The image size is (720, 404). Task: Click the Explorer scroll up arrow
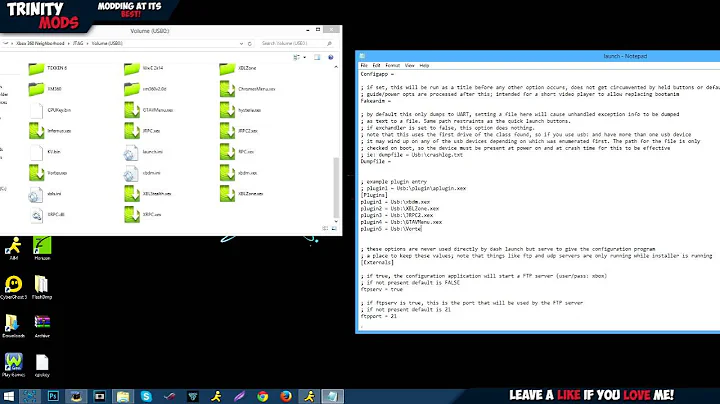pos(336,67)
